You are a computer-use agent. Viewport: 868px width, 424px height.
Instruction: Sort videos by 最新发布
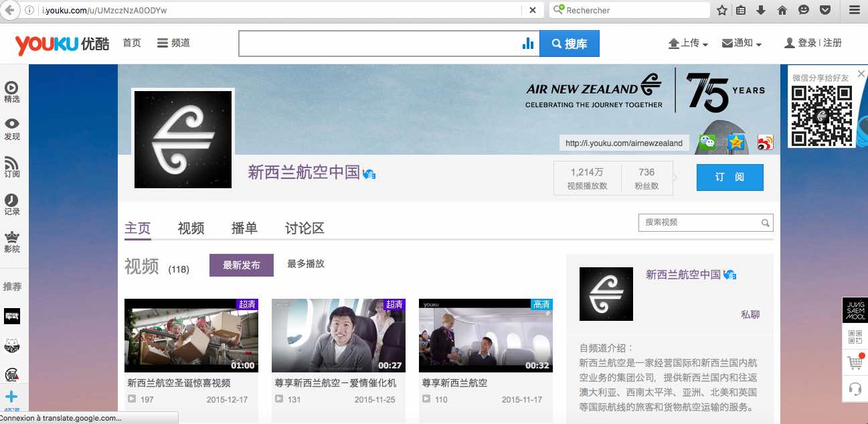[x=242, y=265]
